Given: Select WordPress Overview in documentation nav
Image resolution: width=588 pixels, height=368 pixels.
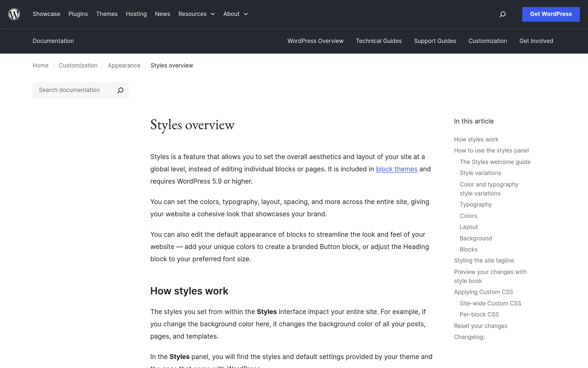Looking at the screenshot, I should tap(315, 41).
